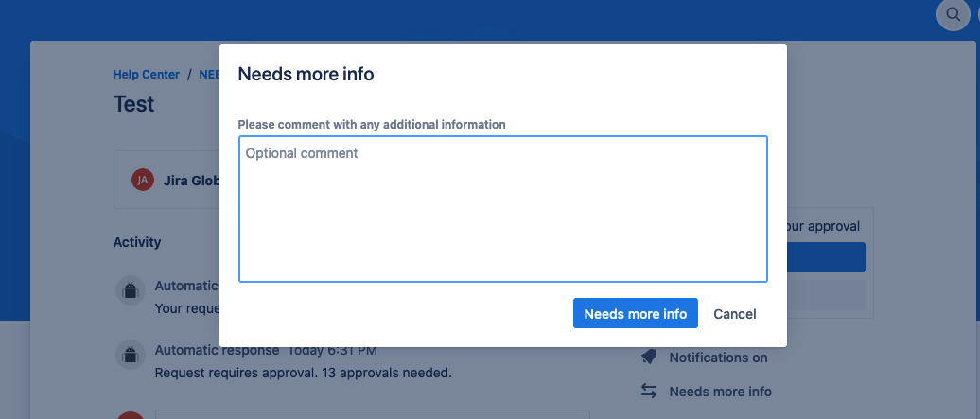Click the Test request title
This screenshot has height=419, width=980.
[x=133, y=104]
